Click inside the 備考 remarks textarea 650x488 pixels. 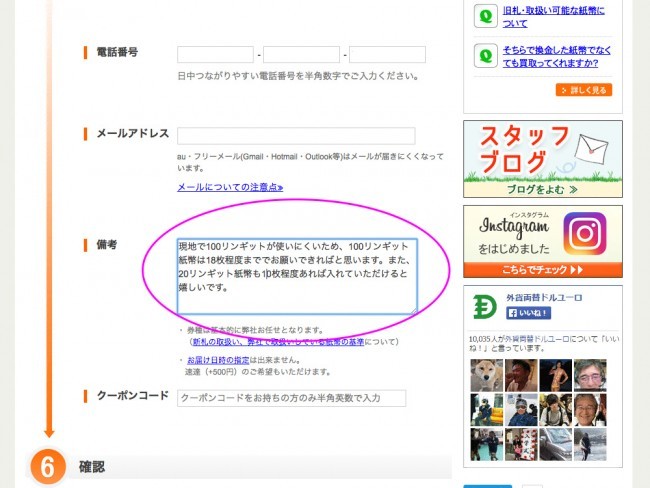[x=297, y=276]
